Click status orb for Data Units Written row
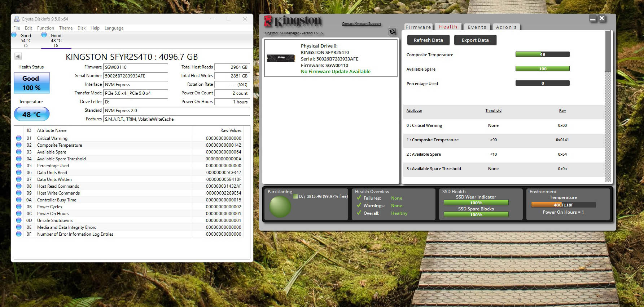The image size is (644, 307). coord(19,179)
